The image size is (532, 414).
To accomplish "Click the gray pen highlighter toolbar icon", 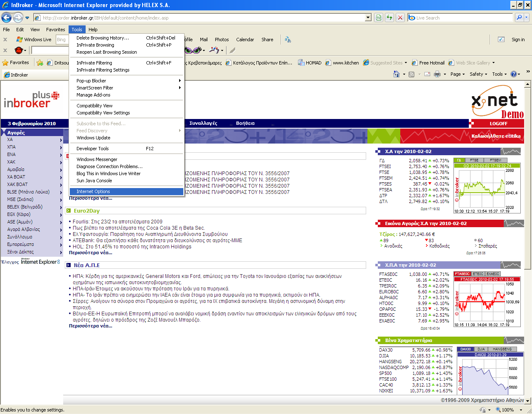I will coord(232,50).
